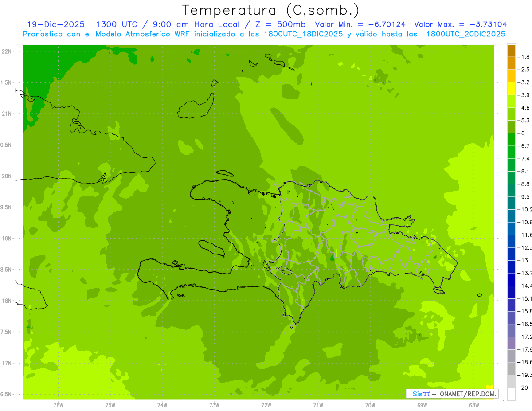Click the "74W" longitude label
The height and width of the screenshot is (411, 532).
(x=162, y=405)
